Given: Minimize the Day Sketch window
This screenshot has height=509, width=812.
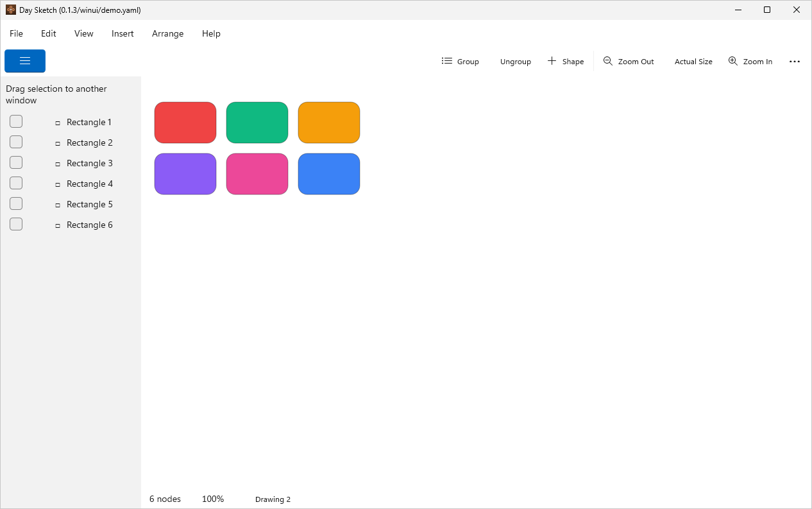Looking at the screenshot, I should click(x=738, y=10).
